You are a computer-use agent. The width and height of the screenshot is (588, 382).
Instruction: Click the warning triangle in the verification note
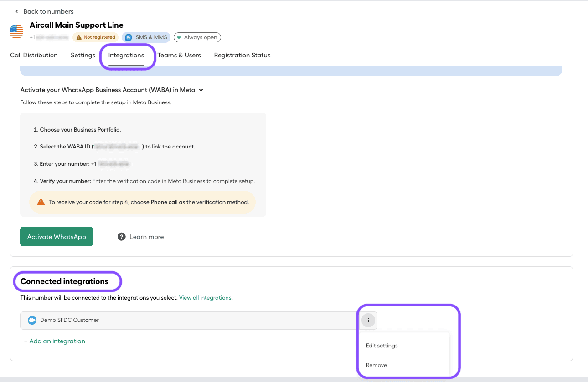click(x=40, y=202)
